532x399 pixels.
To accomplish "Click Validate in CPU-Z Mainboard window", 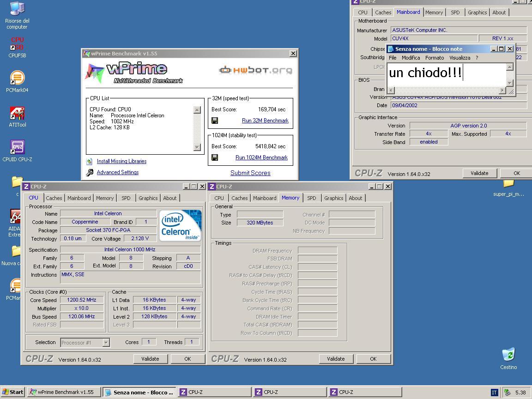I will (x=479, y=173).
